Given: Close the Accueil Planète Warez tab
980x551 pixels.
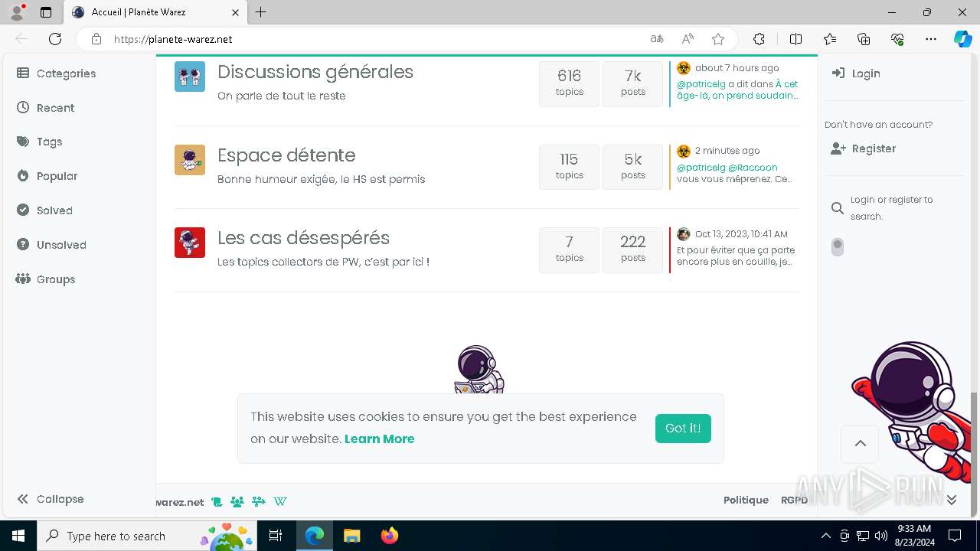Looking at the screenshot, I should [236, 12].
